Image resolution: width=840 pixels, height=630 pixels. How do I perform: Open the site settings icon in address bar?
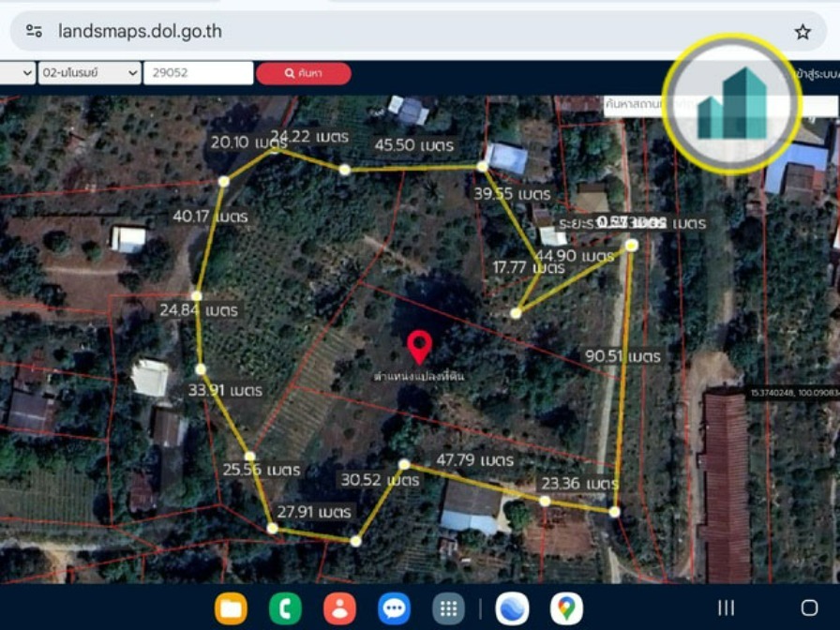coord(34,31)
